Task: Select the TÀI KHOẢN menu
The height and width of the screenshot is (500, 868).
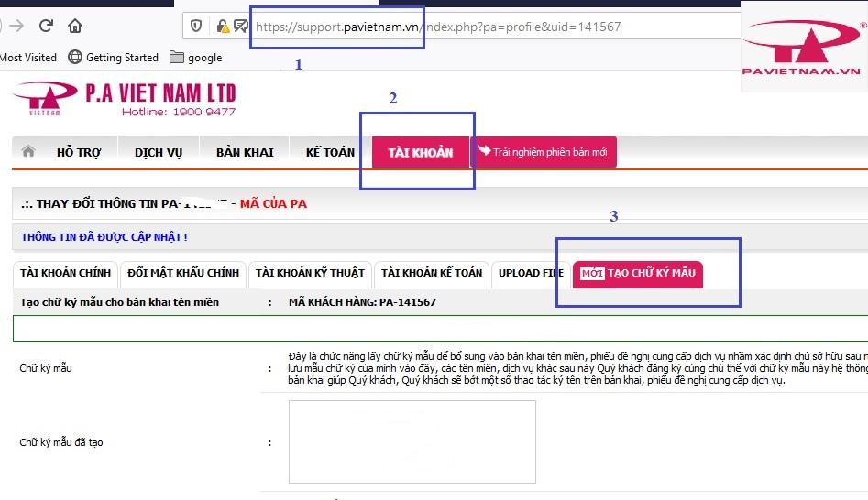Action: 420,152
